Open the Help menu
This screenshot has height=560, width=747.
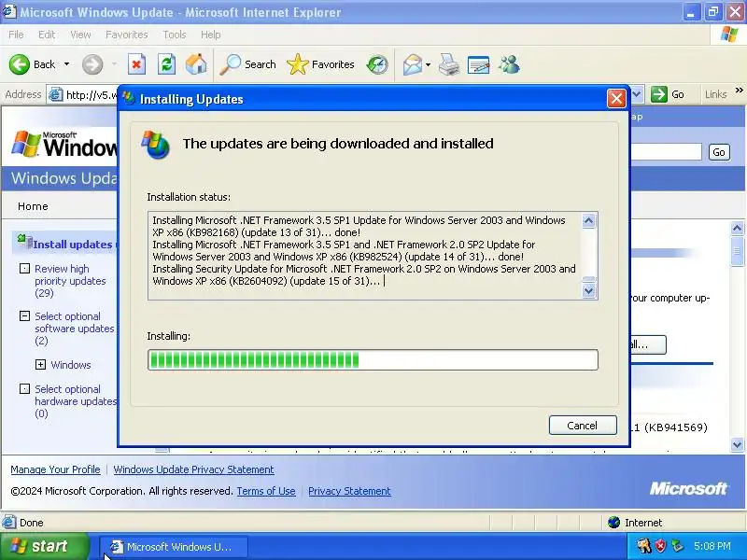point(210,35)
